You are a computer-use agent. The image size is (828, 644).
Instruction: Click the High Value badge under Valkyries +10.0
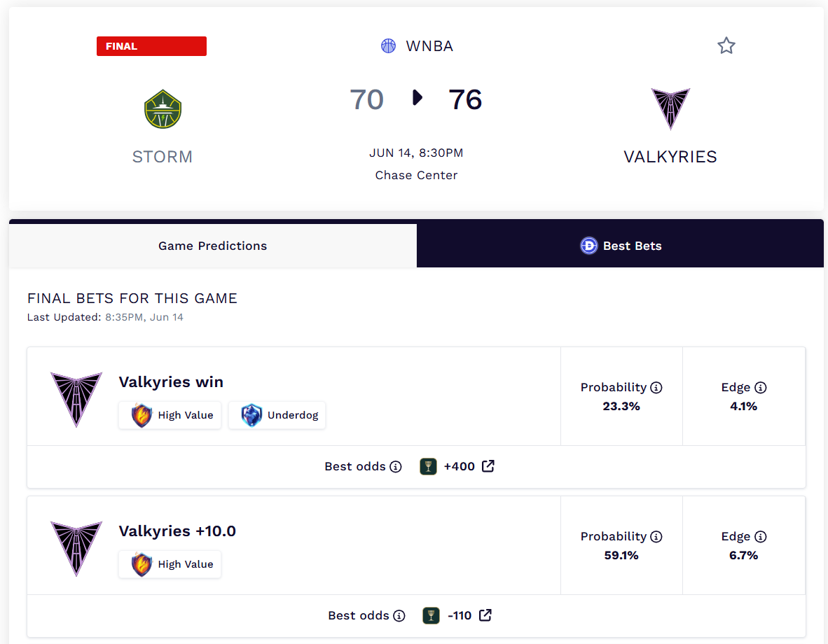tap(170, 564)
